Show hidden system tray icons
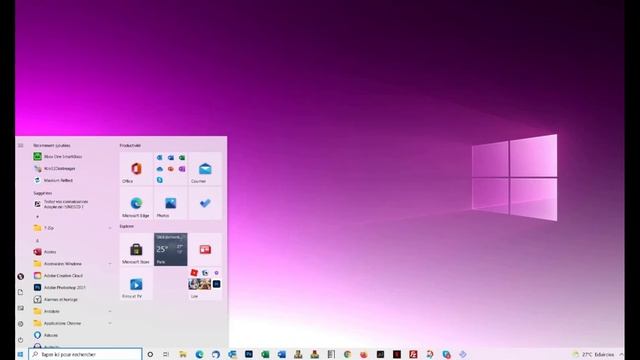The width and height of the screenshot is (640, 360). click(621, 354)
